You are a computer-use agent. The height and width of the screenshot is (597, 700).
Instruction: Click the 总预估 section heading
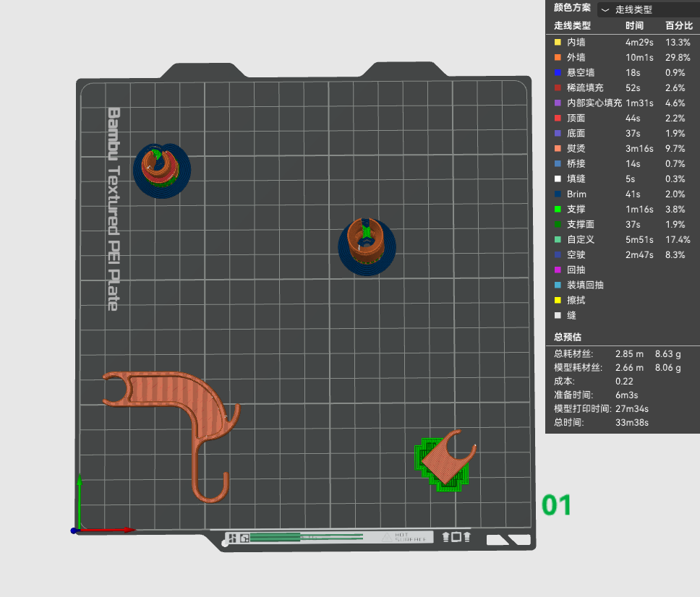tap(568, 337)
